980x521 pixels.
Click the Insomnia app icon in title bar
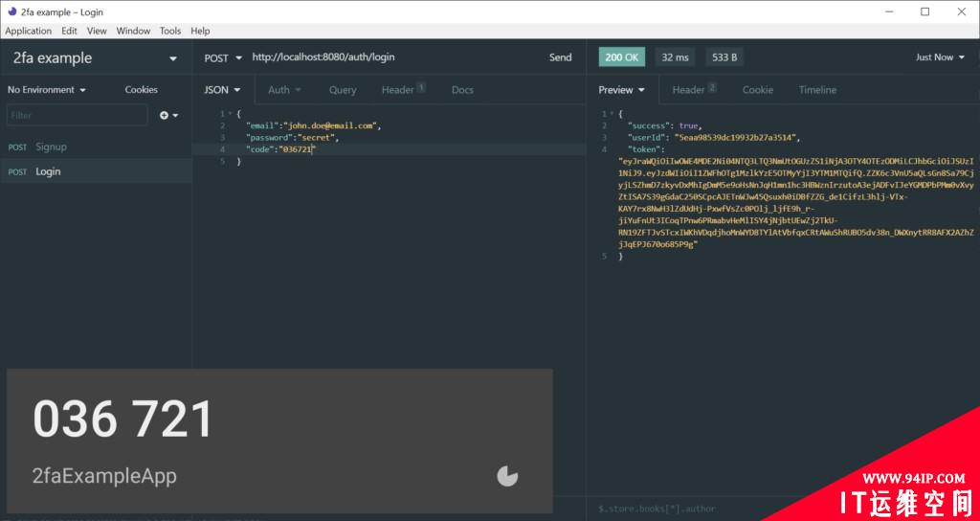point(11,11)
